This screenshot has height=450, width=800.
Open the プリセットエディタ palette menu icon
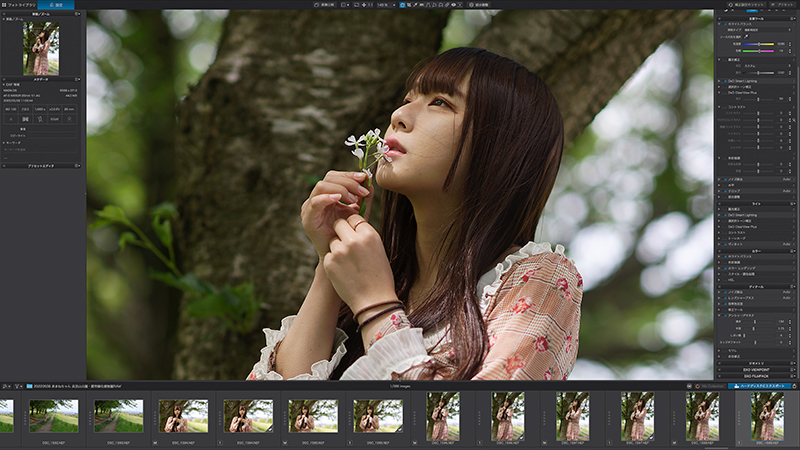pyautogui.click(x=78, y=165)
